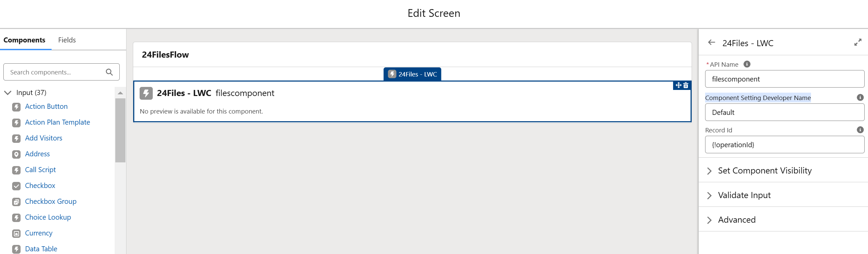Click the move handle icon on the component

678,86
